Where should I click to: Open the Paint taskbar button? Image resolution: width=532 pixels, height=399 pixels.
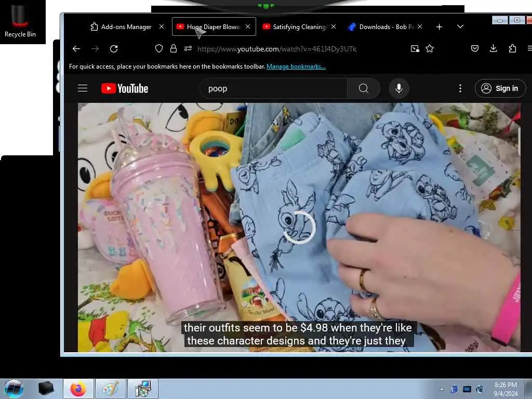coord(111,389)
